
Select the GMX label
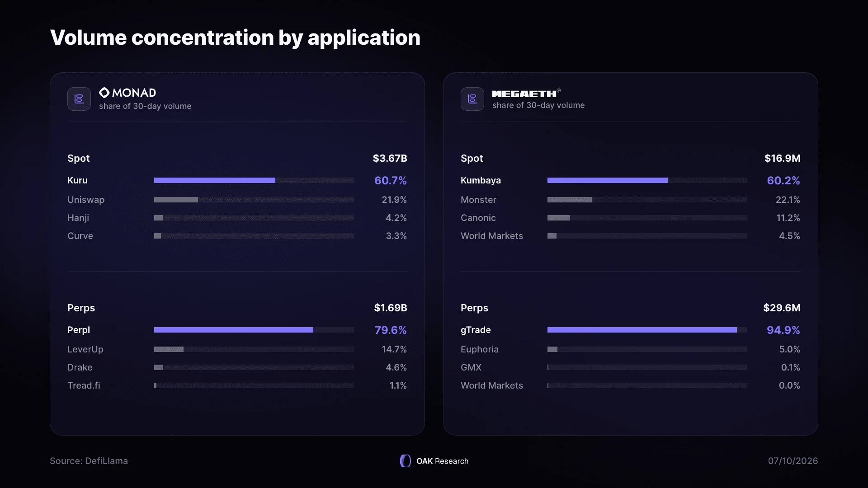pyautogui.click(x=471, y=367)
